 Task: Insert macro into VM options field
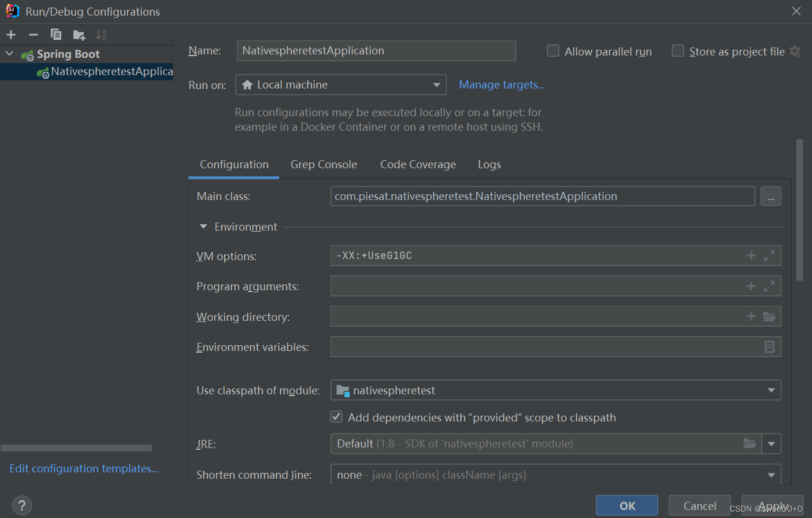[x=751, y=256]
